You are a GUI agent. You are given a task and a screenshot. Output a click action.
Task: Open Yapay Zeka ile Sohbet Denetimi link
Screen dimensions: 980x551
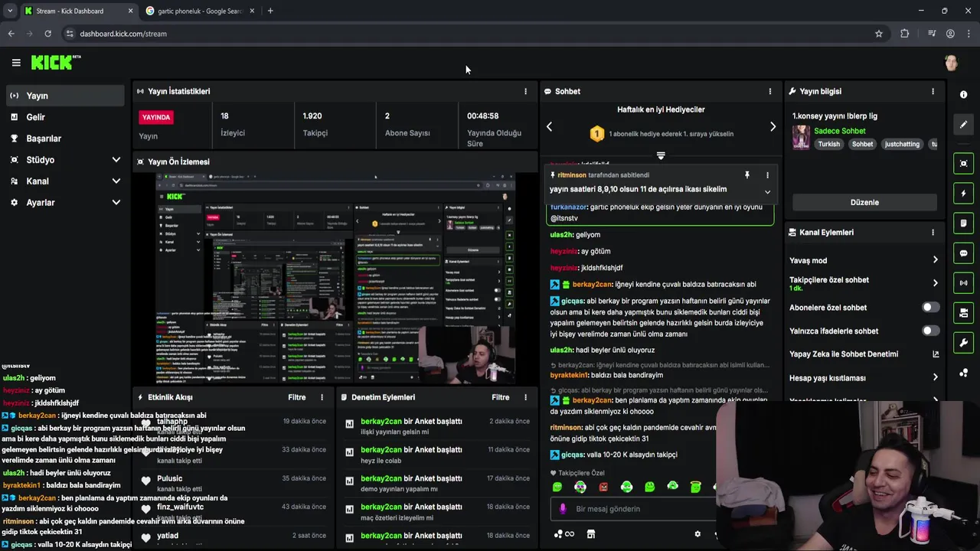864,354
